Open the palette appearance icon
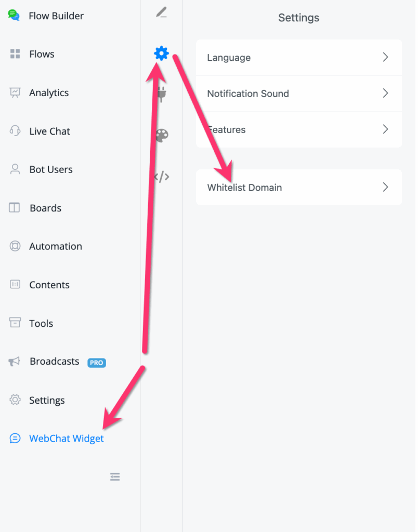 point(162,136)
